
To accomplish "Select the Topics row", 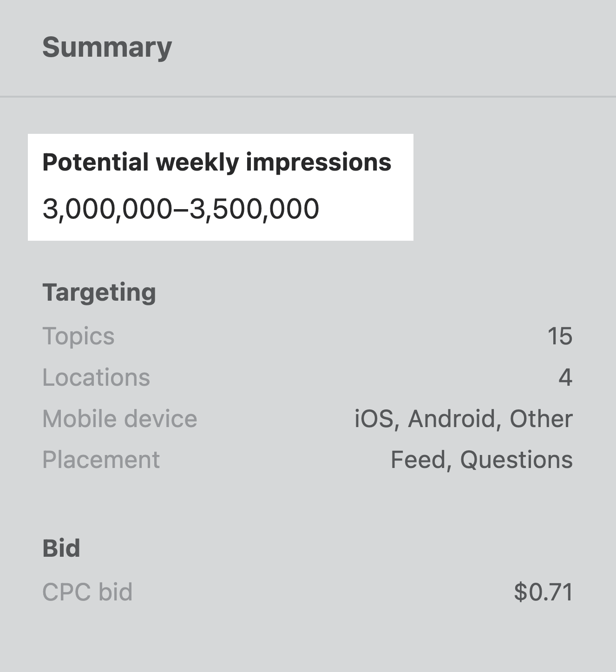I will [x=79, y=336].
